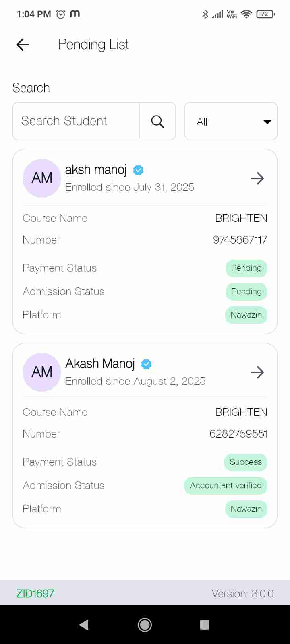Tap the Admission Status Pending badge
290x644 pixels.
pos(246,292)
